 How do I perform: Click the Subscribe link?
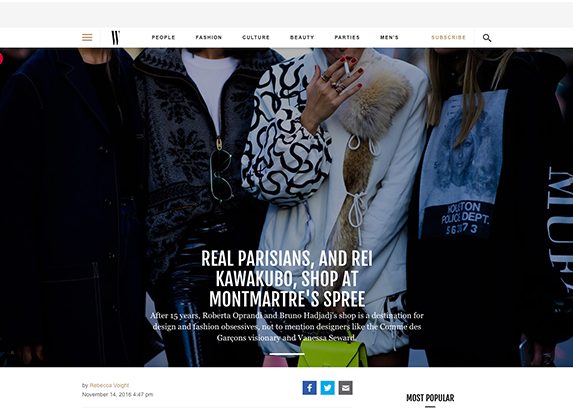pos(448,37)
